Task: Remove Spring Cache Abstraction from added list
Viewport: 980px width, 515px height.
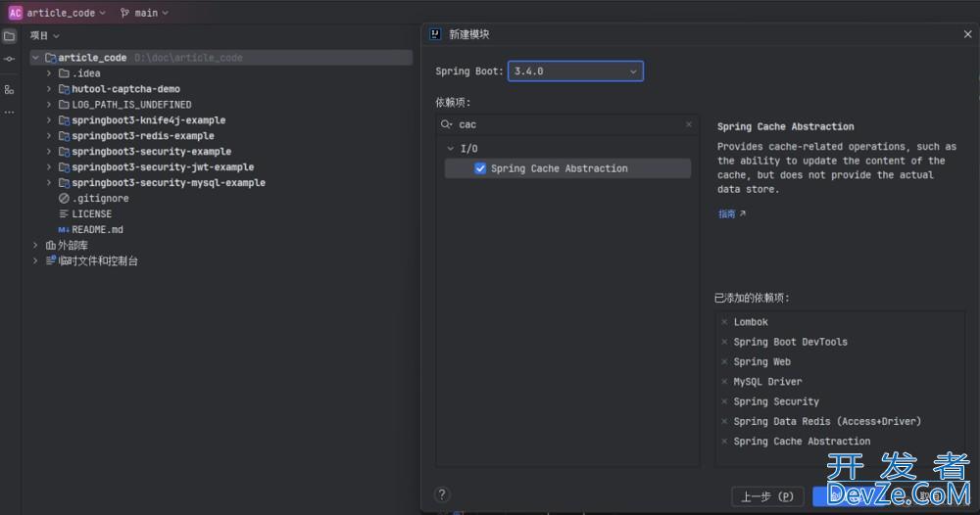Action: click(724, 442)
